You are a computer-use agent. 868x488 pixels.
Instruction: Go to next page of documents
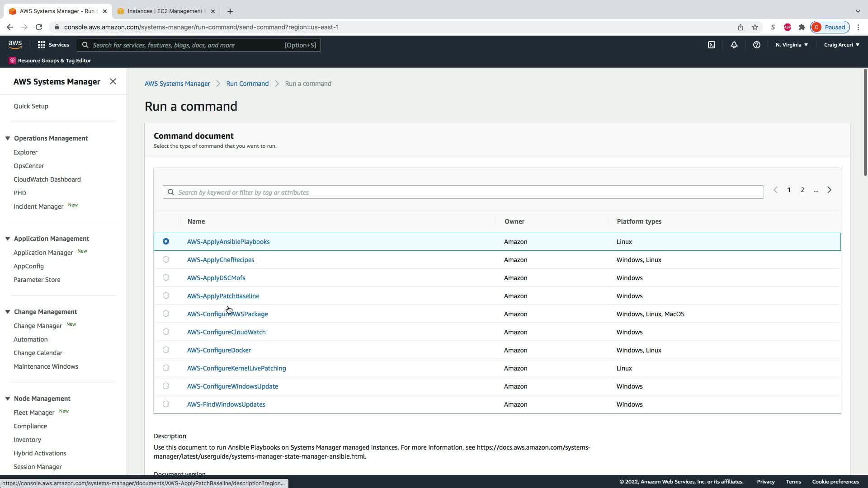click(x=829, y=190)
